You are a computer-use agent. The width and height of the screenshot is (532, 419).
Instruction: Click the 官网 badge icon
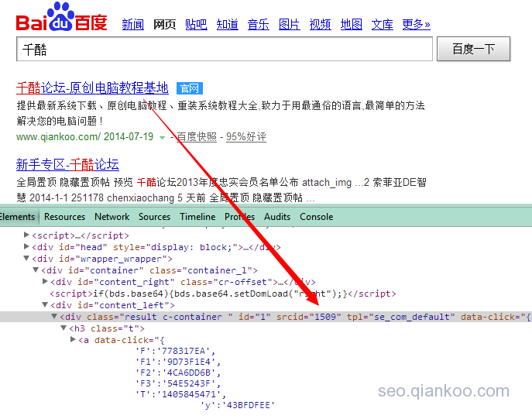click(190, 88)
